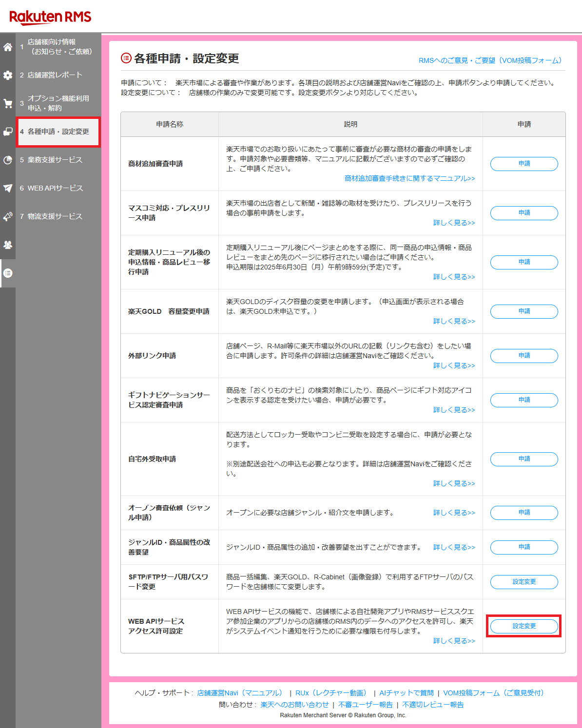Open 詳しく見る>> in ジャンルID・商品属性 row
This screenshot has width=582, height=728.
[x=454, y=547]
